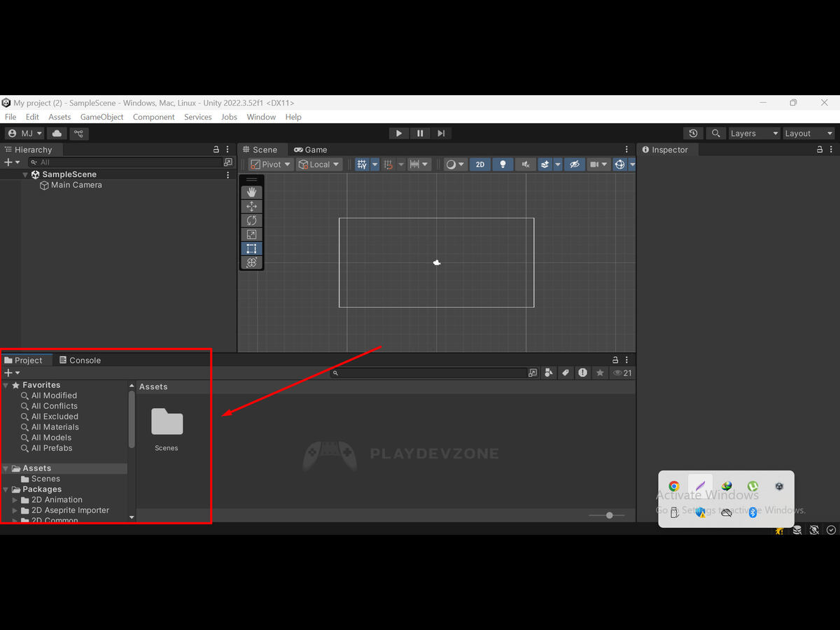The height and width of the screenshot is (630, 840).
Task: Open the Component menu
Action: [153, 117]
